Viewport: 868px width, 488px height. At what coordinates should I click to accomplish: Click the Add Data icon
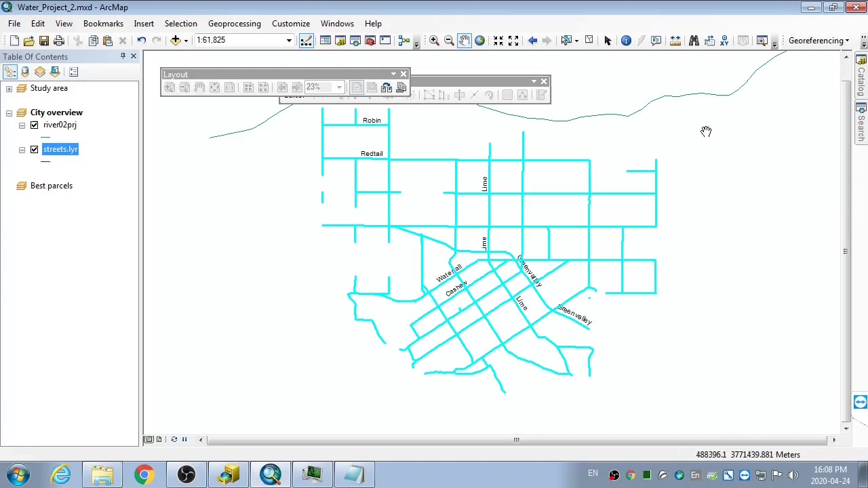pyautogui.click(x=176, y=41)
